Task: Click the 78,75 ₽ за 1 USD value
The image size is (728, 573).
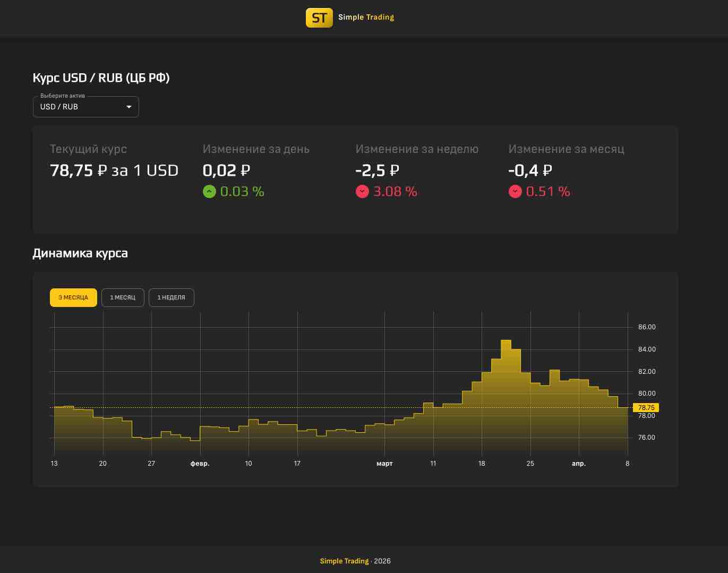Action: point(114,170)
